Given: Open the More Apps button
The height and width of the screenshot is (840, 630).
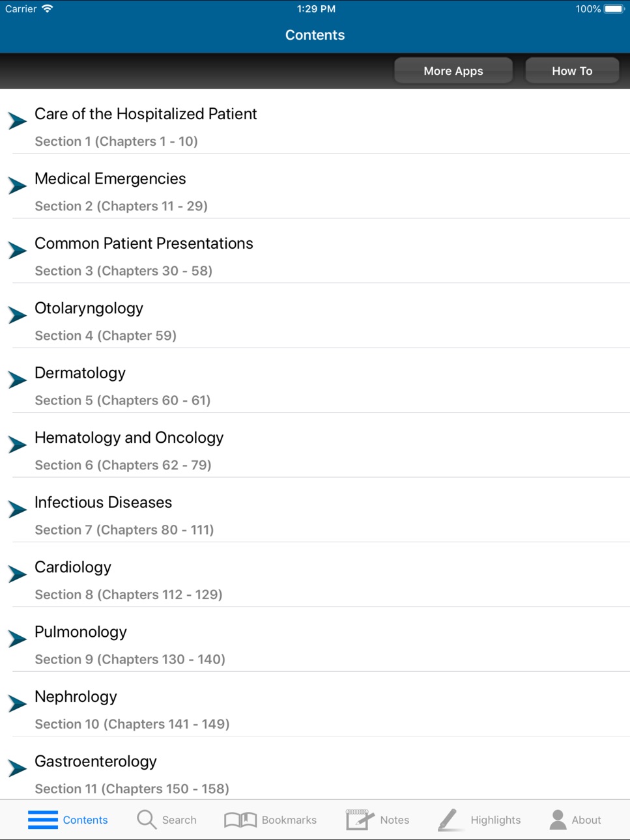Looking at the screenshot, I should coord(453,70).
